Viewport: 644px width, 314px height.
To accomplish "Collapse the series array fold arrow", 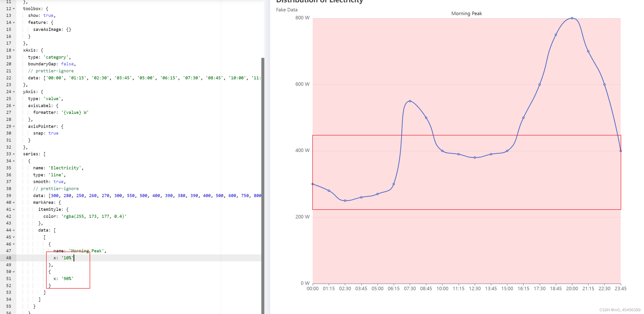I will (x=14, y=154).
